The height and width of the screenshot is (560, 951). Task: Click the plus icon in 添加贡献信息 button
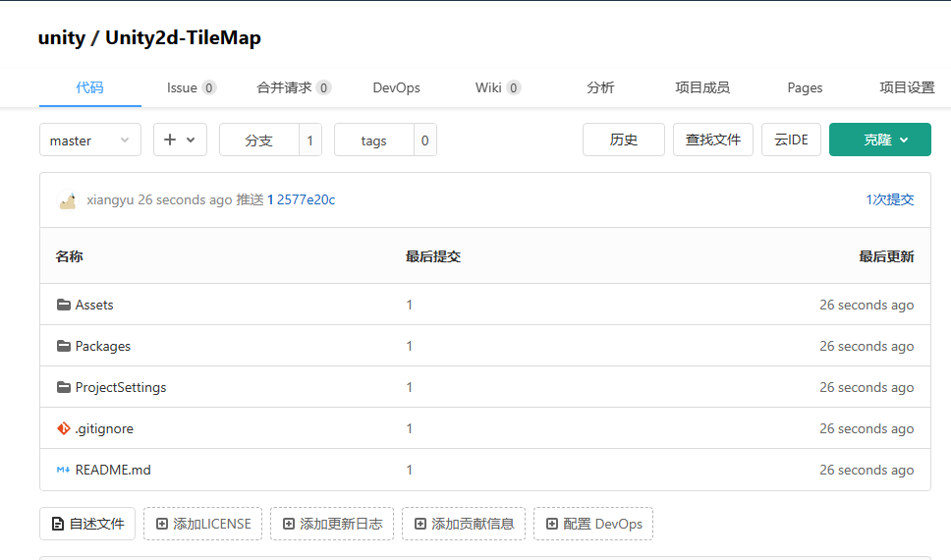(420, 524)
